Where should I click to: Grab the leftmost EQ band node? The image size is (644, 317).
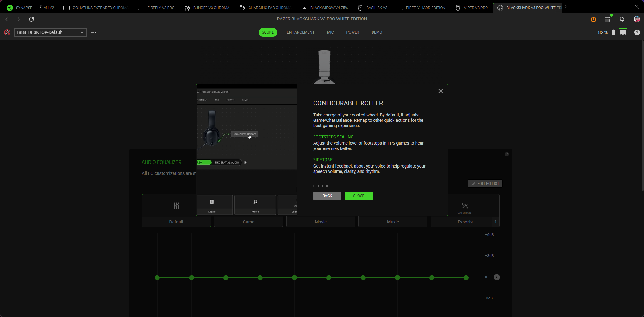point(157,277)
